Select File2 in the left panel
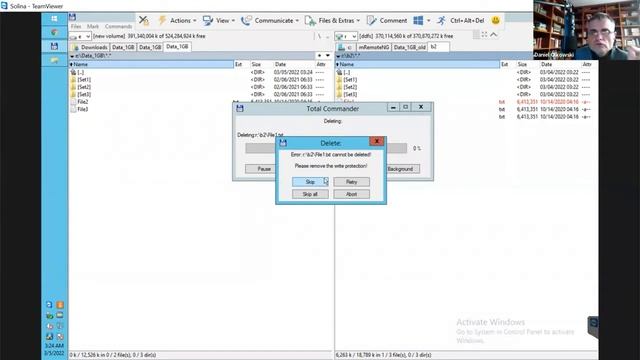This screenshot has width=640, height=360. pyautogui.click(x=80, y=102)
